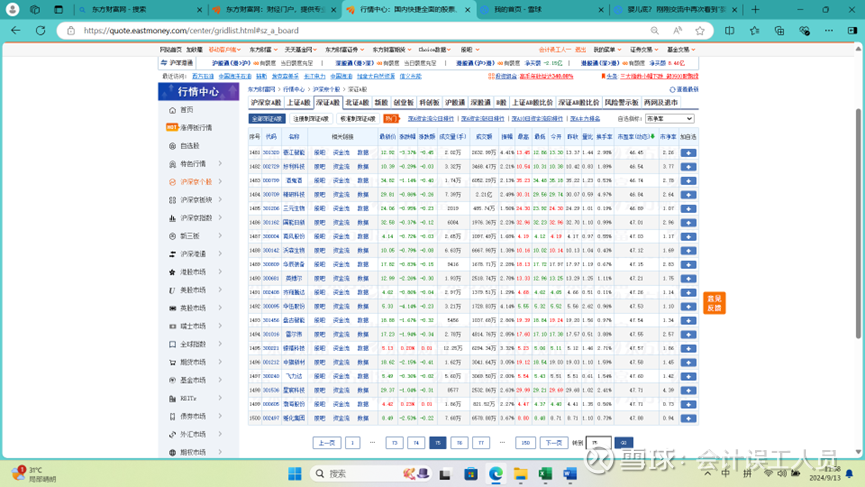Expand the 港股市场 sidebar chevron
865x487 pixels.
(220, 272)
